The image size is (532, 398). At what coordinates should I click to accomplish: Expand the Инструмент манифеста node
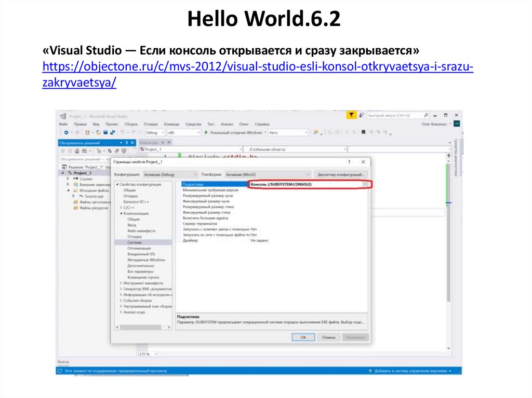[121, 283]
